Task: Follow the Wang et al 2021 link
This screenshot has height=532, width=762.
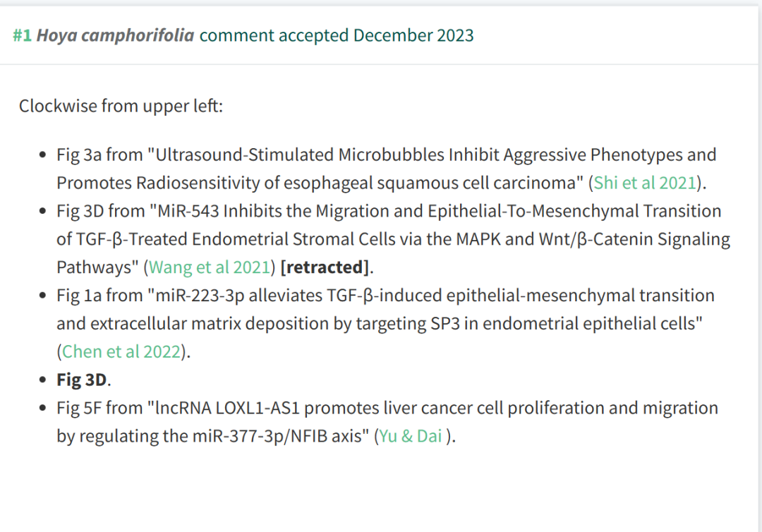Action: pyautogui.click(x=209, y=267)
